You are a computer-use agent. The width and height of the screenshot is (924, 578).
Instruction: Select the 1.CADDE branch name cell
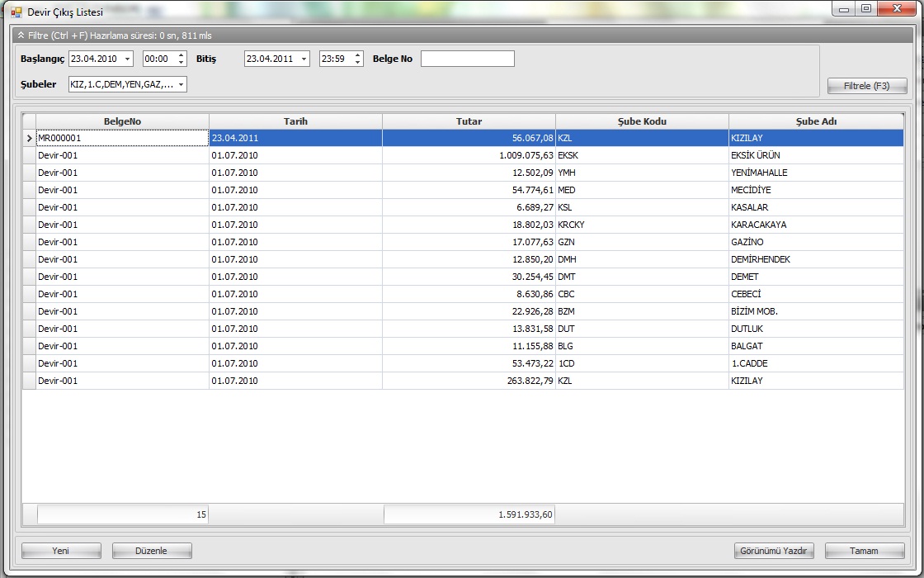816,363
